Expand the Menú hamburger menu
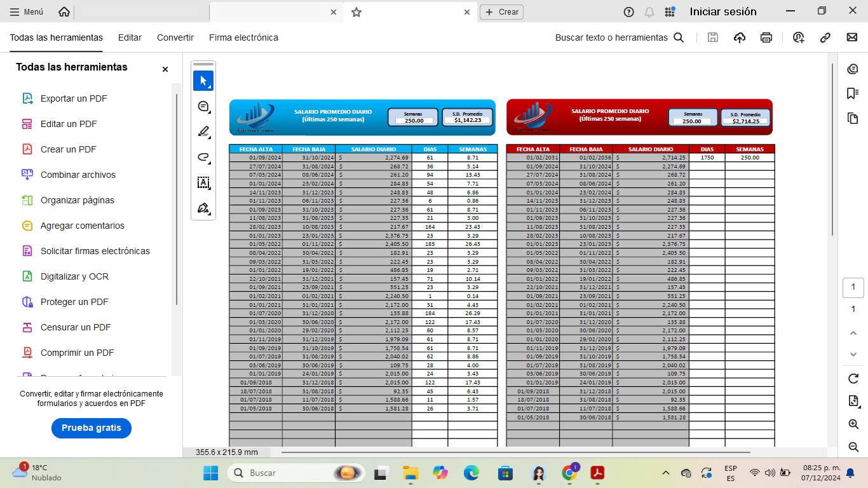868x488 pixels. coord(27,12)
